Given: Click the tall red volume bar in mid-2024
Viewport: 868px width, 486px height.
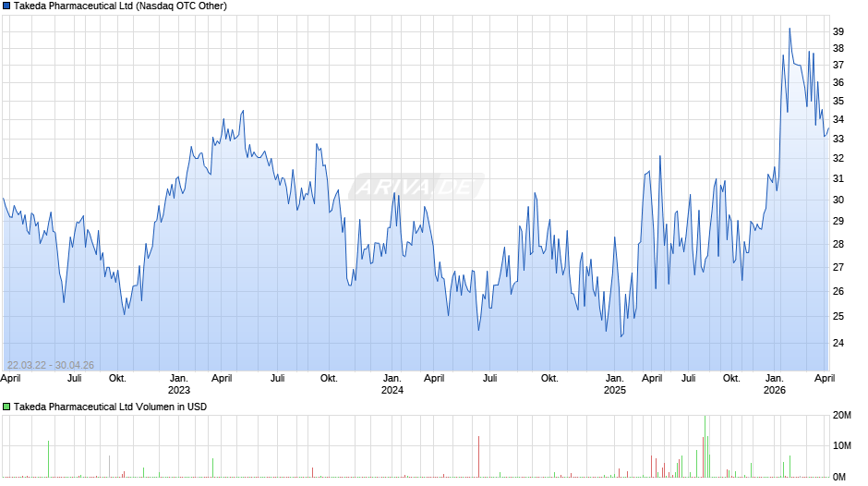Looking at the screenshot, I should point(479,456).
